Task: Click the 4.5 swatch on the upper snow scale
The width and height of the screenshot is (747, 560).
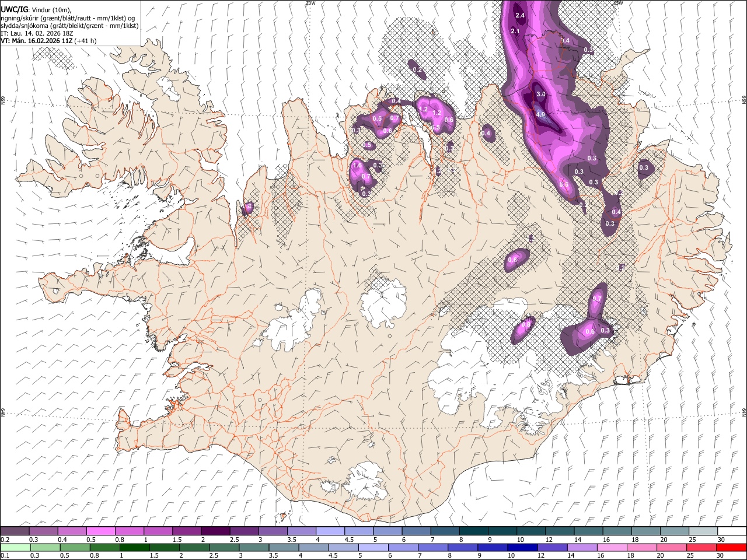Action: (x=358, y=531)
